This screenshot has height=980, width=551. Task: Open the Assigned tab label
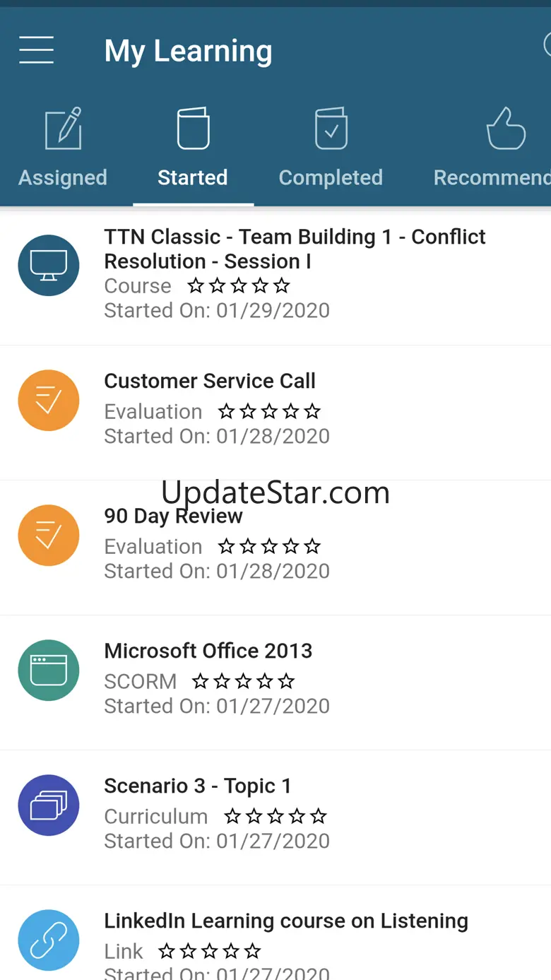(63, 177)
